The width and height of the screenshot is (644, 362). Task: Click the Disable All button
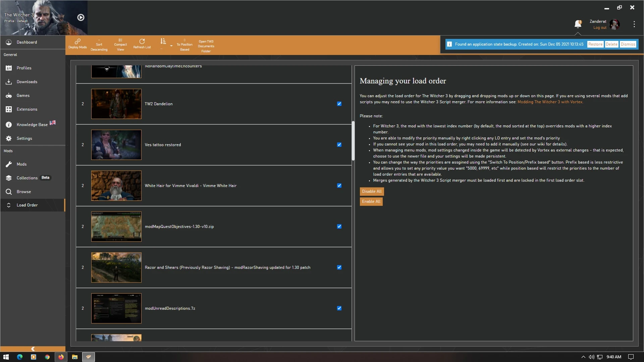click(372, 191)
